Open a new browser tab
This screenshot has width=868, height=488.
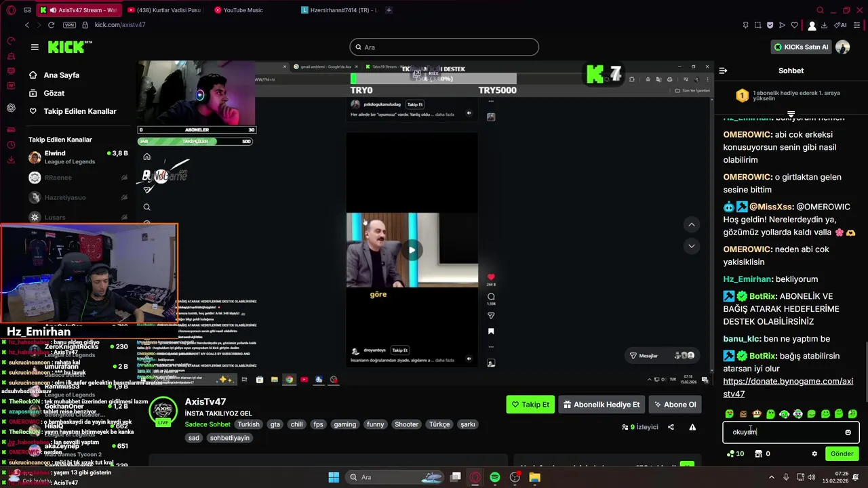(x=389, y=10)
